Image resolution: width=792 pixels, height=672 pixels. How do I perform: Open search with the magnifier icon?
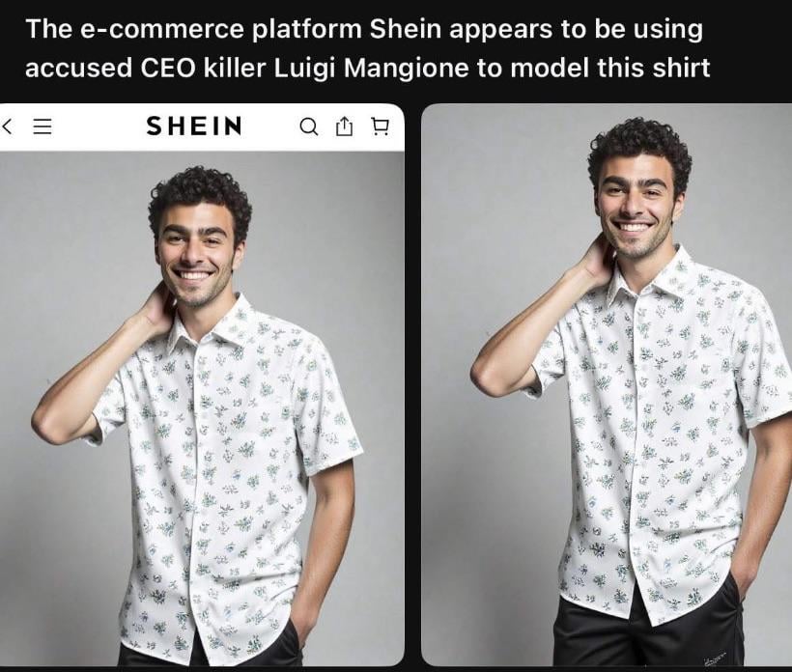click(x=309, y=126)
